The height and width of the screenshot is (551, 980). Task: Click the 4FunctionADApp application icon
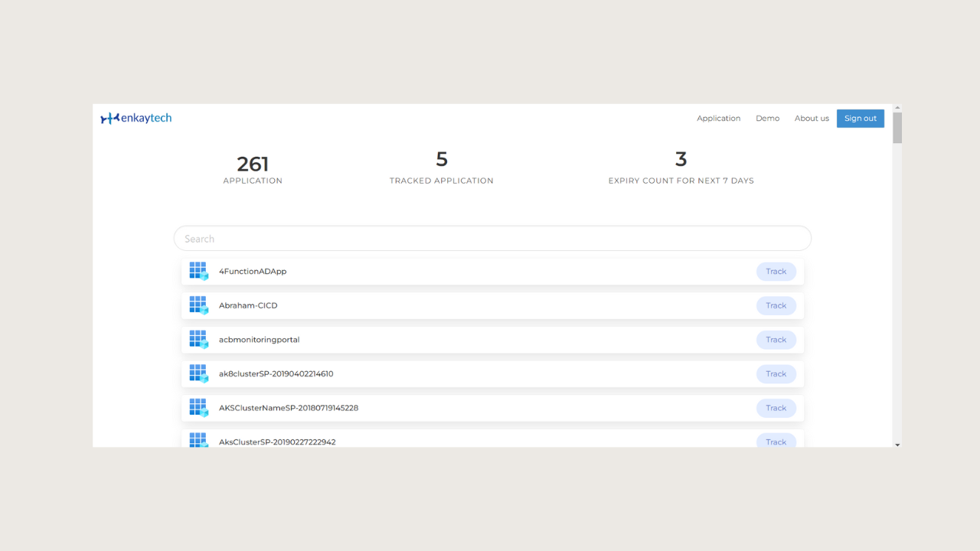pos(198,271)
